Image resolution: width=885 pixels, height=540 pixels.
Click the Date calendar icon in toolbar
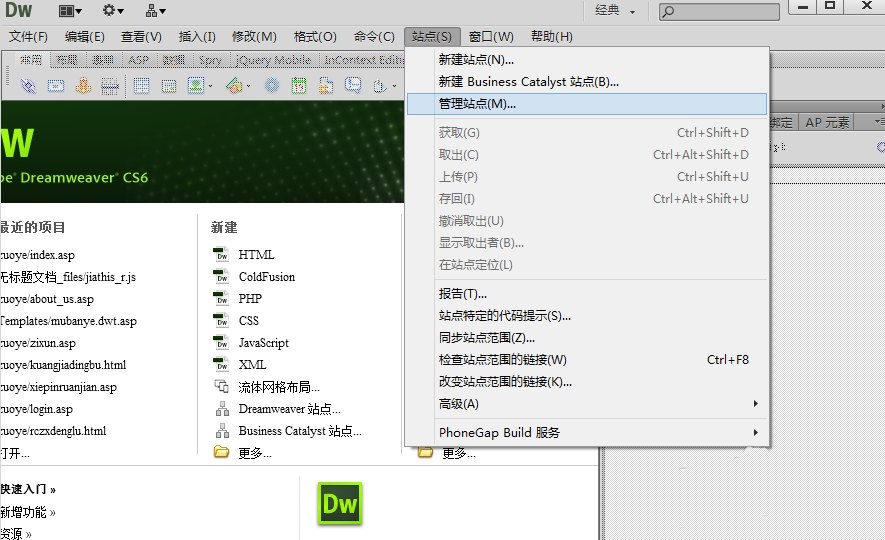(298, 86)
